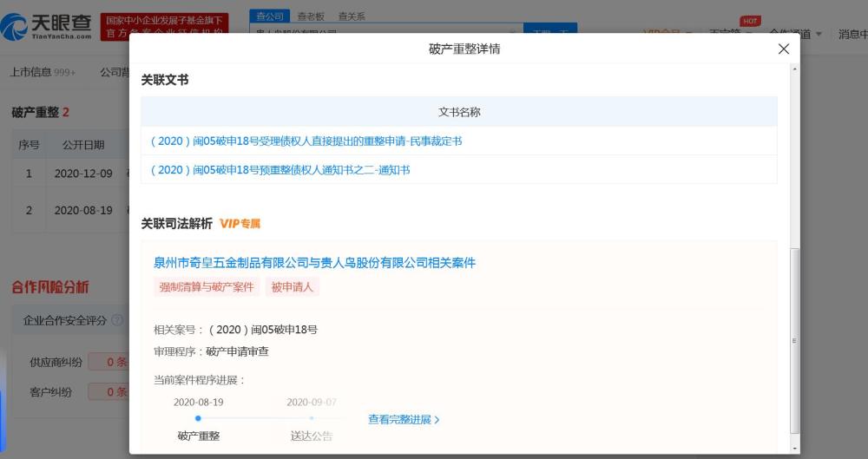Click the 2020-08-19 table date cell
The image size is (868, 459).
(83, 210)
